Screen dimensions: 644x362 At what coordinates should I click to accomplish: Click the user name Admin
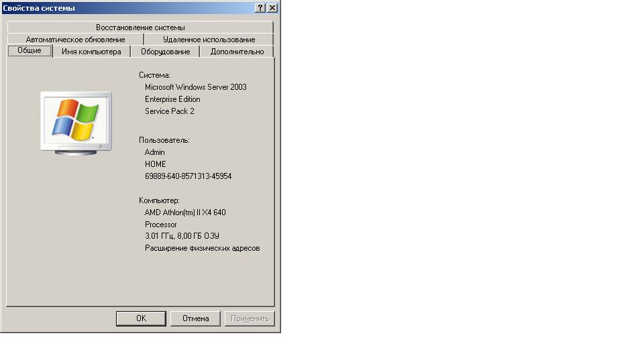[154, 152]
